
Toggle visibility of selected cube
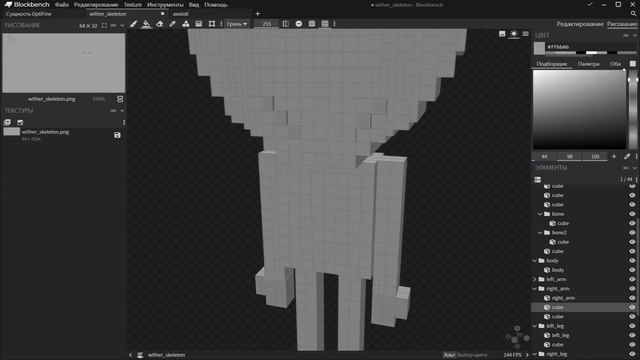point(632,307)
